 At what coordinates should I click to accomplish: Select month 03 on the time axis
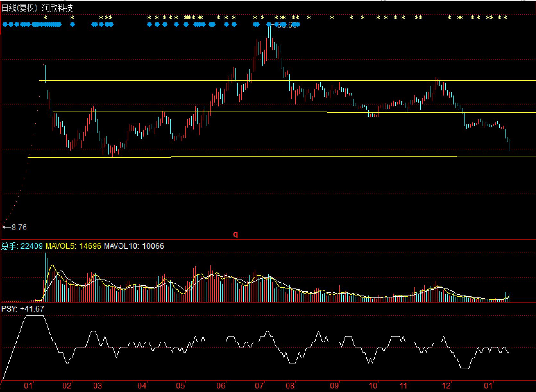(x=98, y=386)
